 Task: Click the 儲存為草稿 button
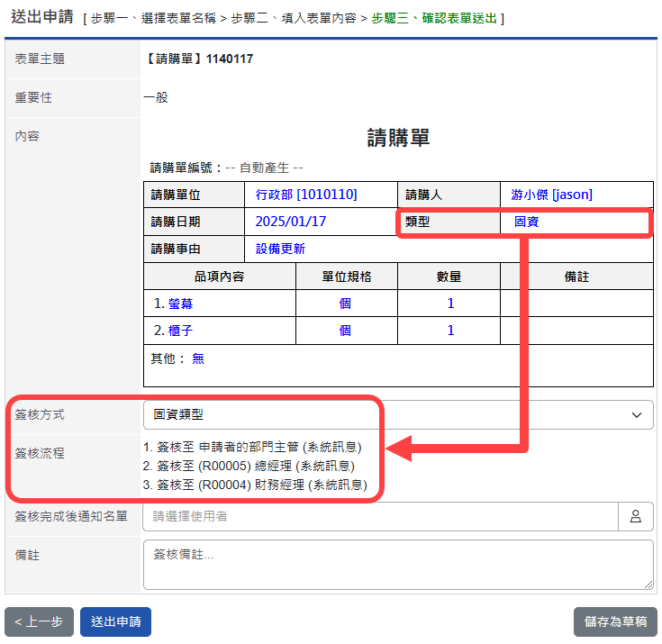pyautogui.click(x=615, y=621)
